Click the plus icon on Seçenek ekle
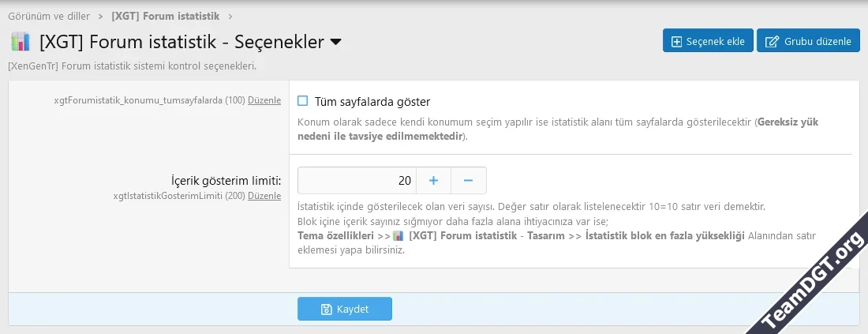Screen dimensions: 868x334 point(676,42)
